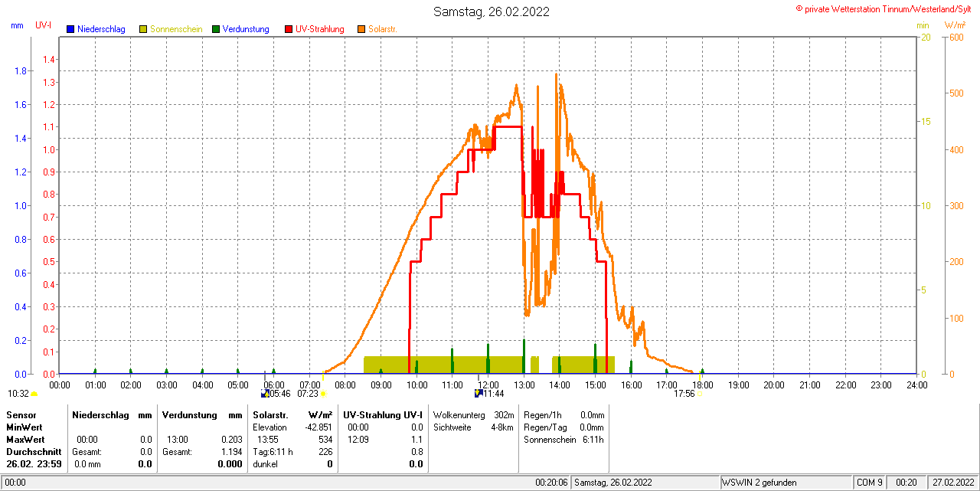
Task: Click the 00:20:06 status bar time
Action: point(552,483)
